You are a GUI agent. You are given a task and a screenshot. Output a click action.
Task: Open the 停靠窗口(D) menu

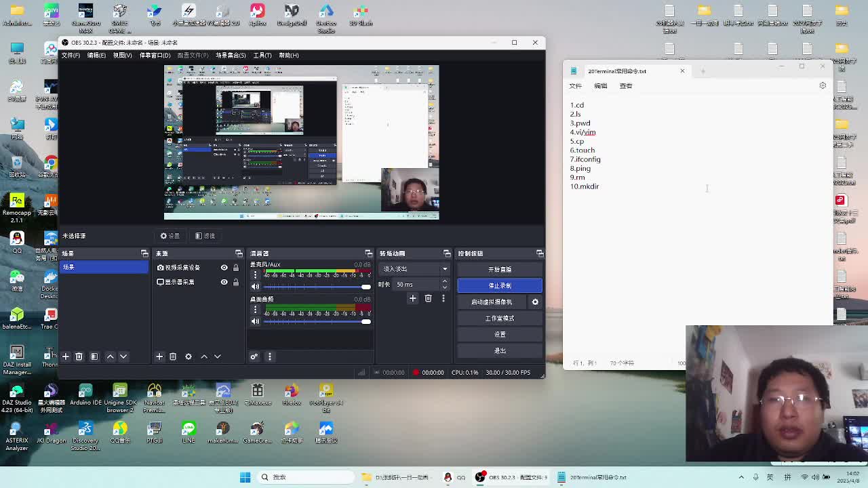(155, 56)
